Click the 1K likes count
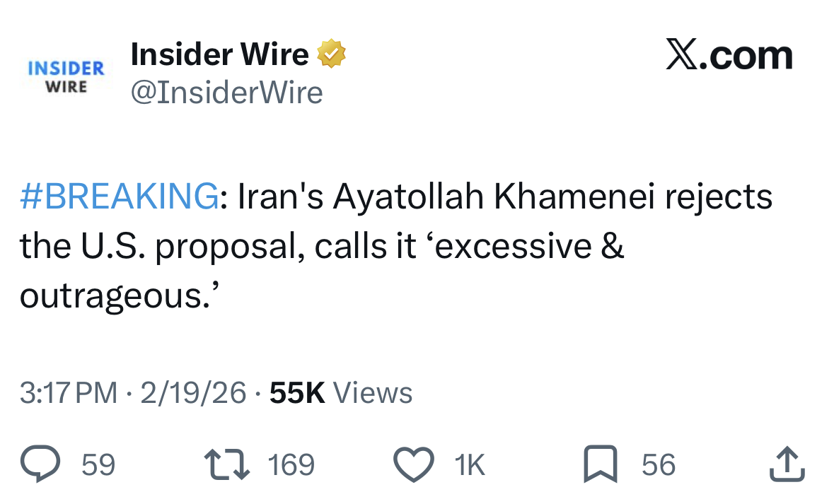 (x=470, y=465)
